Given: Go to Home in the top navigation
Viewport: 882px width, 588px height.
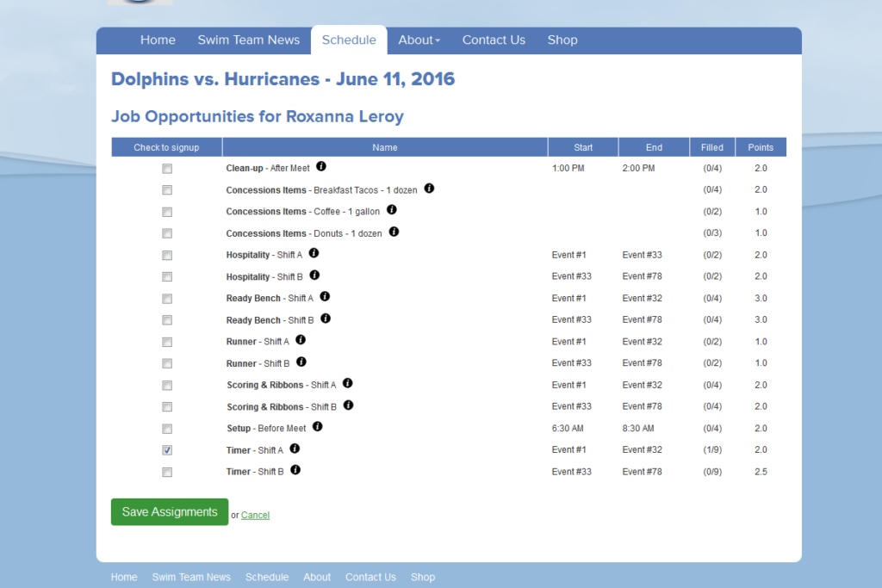Looking at the screenshot, I should pyautogui.click(x=158, y=40).
